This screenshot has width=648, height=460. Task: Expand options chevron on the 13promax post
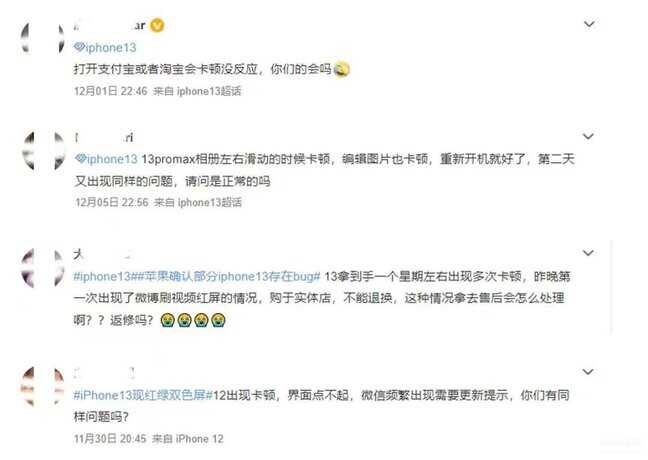click(x=588, y=136)
